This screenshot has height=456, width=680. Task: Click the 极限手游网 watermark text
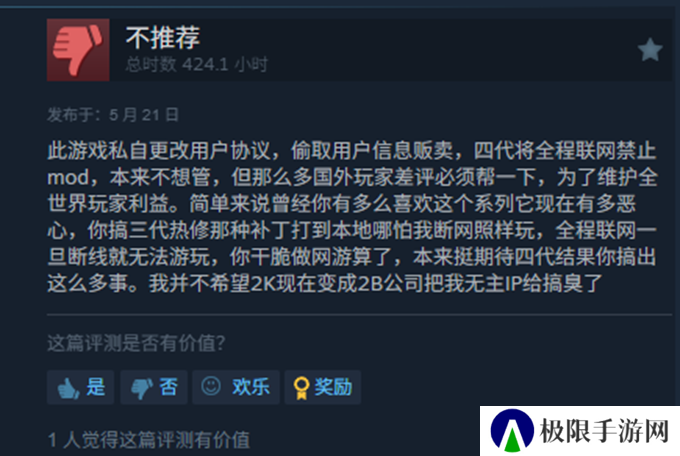pyautogui.click(x=605, y=431)
